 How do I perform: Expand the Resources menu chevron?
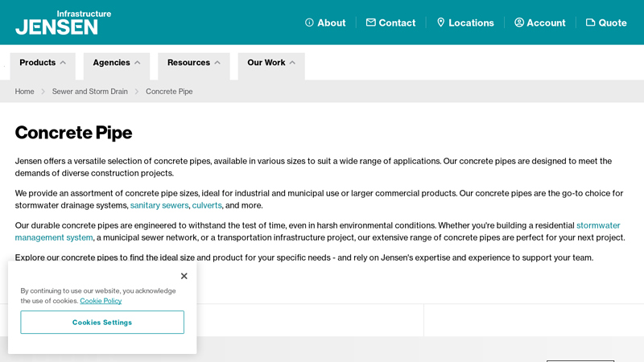click(217, 63)
